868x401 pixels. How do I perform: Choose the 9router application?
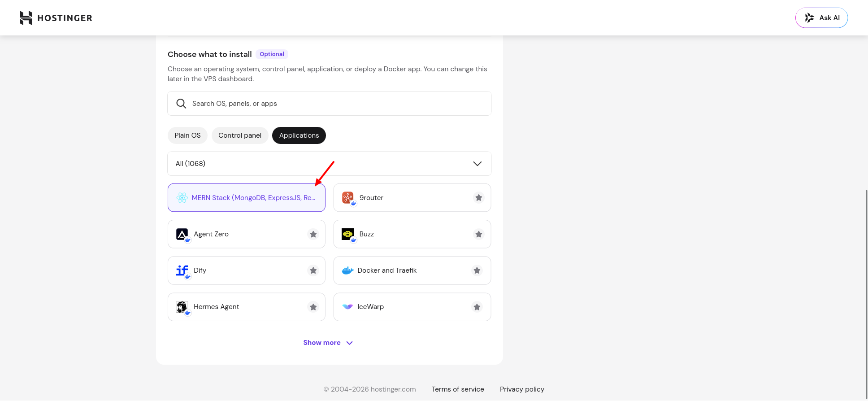click(x=412, y=198)
